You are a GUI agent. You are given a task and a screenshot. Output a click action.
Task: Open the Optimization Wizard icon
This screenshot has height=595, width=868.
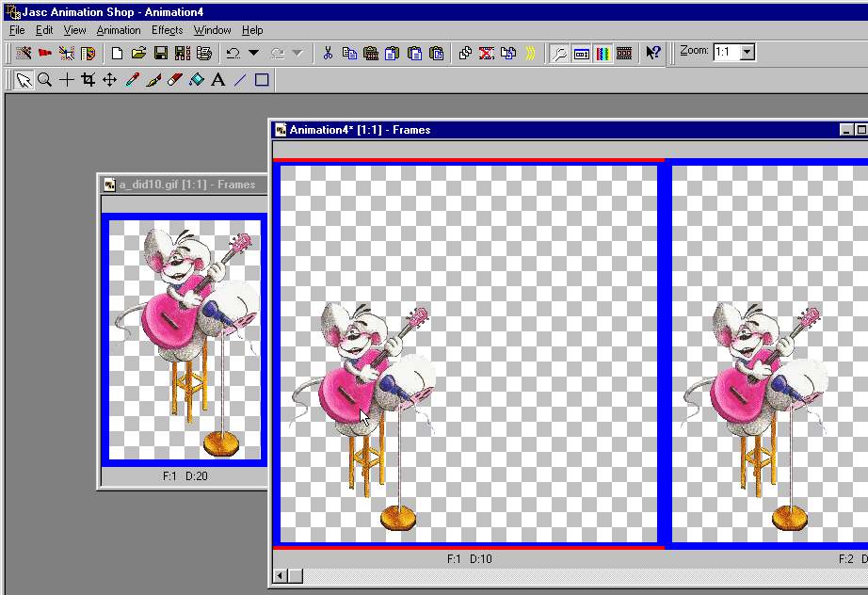(67, 53)
